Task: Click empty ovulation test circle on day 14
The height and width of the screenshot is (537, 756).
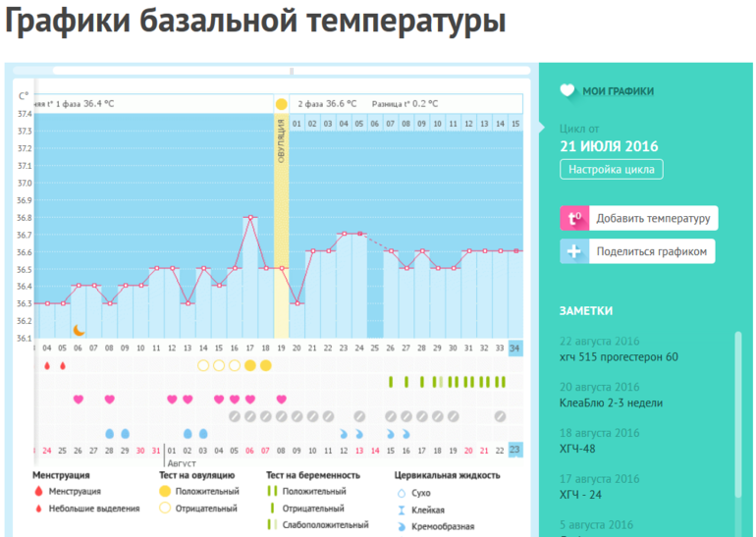Action: 203,365
